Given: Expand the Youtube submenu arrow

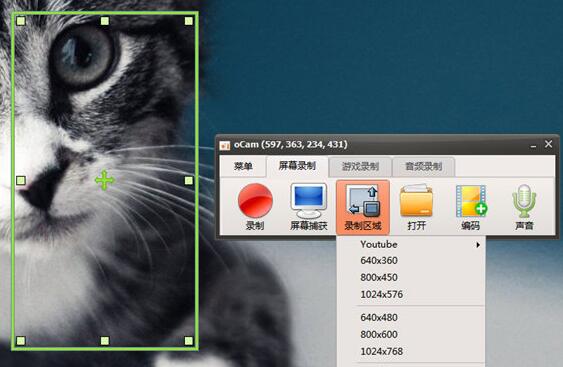Looking at the screenshot, I should point(478,245).
